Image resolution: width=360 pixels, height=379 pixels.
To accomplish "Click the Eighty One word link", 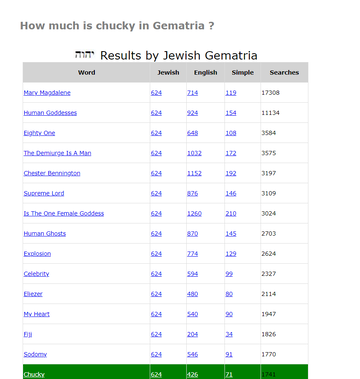I will (39, 133).
